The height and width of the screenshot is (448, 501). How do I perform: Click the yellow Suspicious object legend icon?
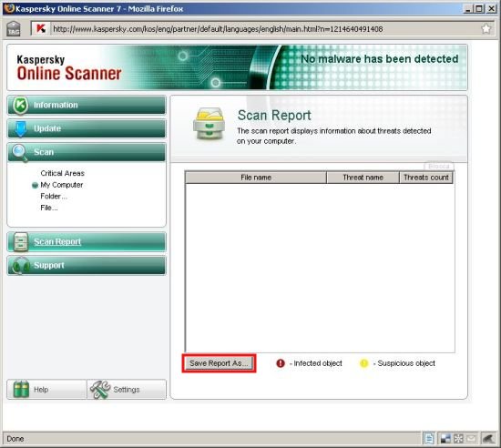pyautogui.click(x=364, y=363)
